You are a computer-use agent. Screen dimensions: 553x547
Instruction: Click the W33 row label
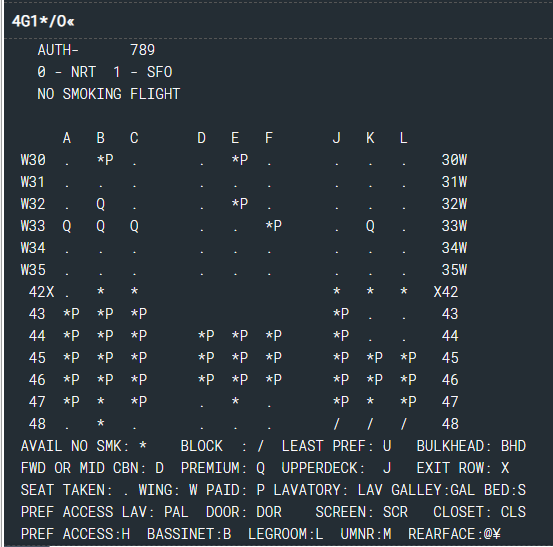point(33,226)
